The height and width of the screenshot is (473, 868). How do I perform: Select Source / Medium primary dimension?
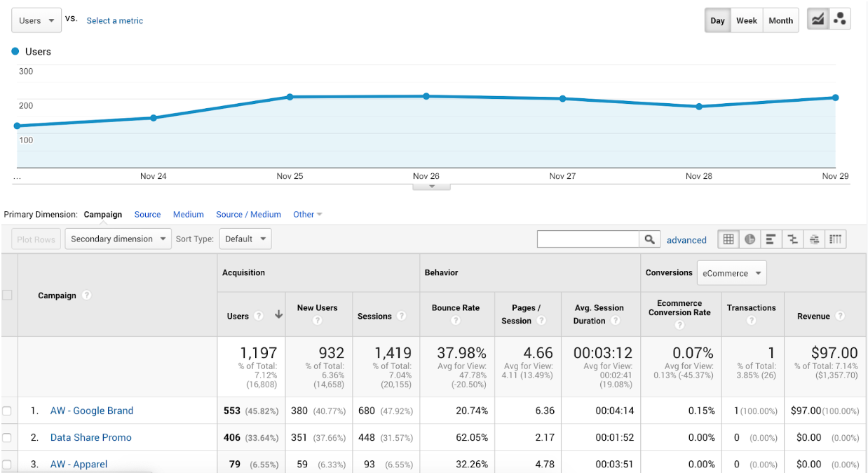pyautogui.click(x=249, y=215)
